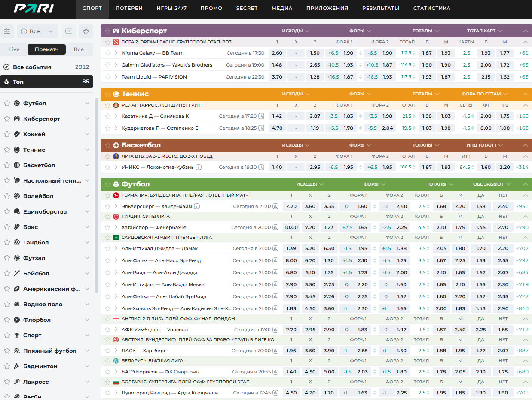Favorite the Nigma Galaxy — BB Team match
Viewport: 532px width, 400px height.
[x=107, y=53]
